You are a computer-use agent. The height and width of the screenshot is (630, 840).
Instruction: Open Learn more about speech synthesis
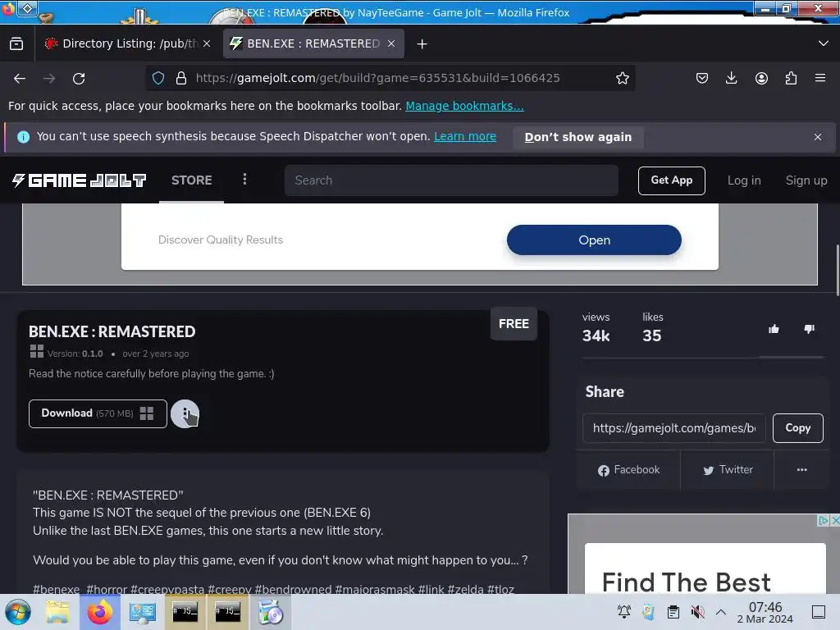coord(465,137)
